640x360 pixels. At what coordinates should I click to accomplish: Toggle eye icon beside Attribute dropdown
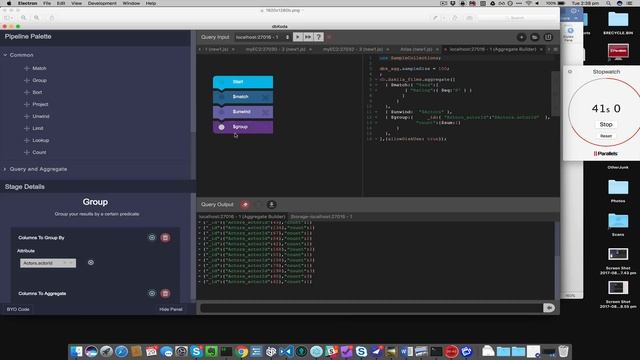point(91,262)
